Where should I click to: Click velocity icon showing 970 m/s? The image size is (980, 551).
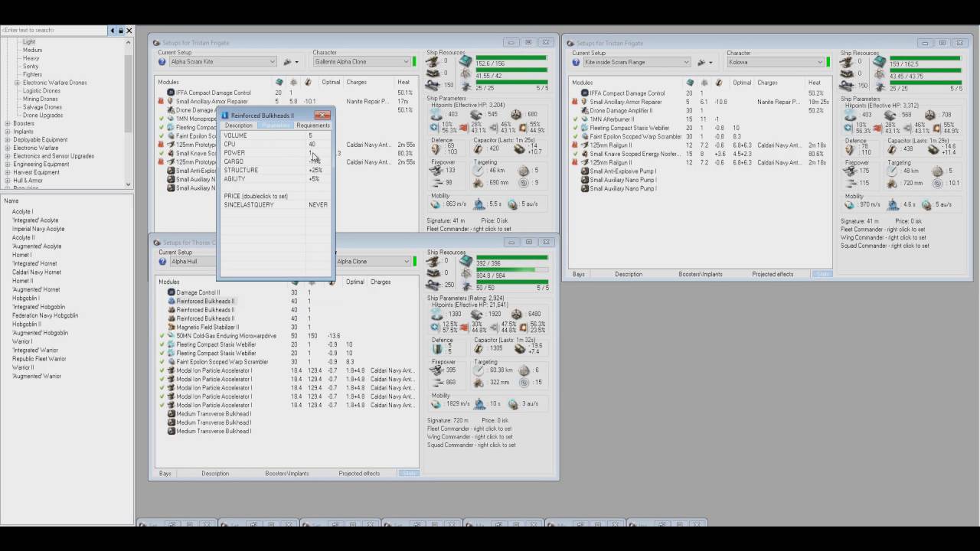pyautogui.click(x=850, y=205)
